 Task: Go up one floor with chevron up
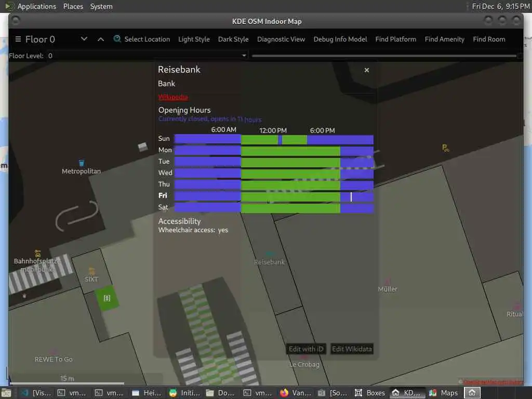[101, 39]
